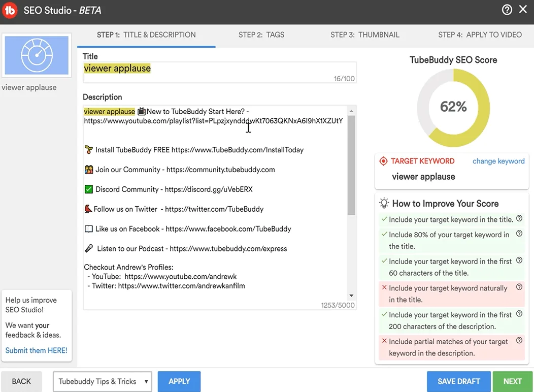
Task: Click the description scrollbar down arrow
Action: 351,296
